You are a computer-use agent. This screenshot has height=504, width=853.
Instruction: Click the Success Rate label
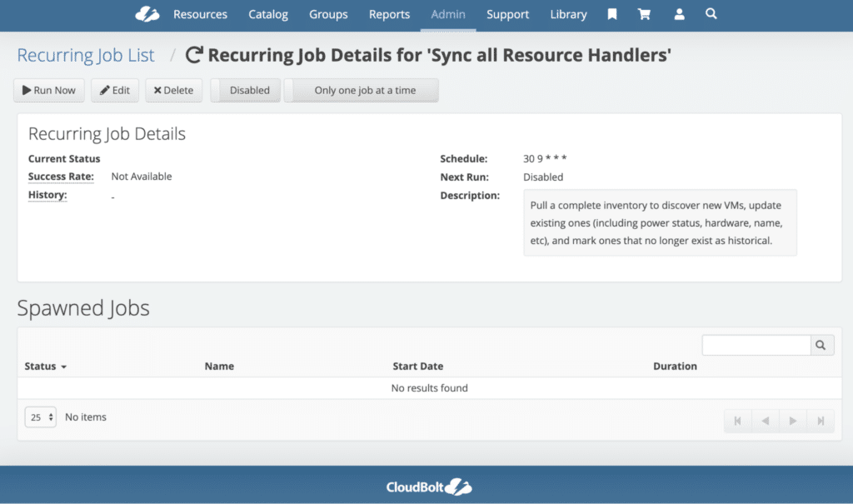(x=61, y=177)
